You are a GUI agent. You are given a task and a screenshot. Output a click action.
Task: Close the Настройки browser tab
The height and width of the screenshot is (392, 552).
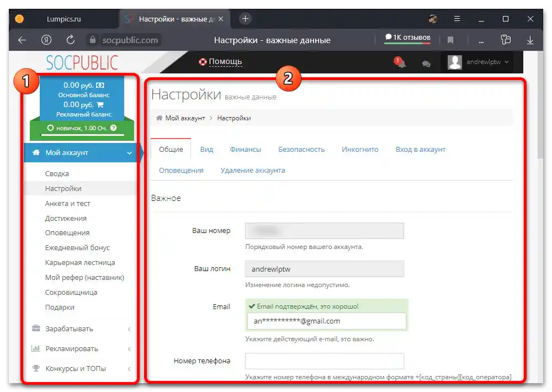tap(221, 19)
